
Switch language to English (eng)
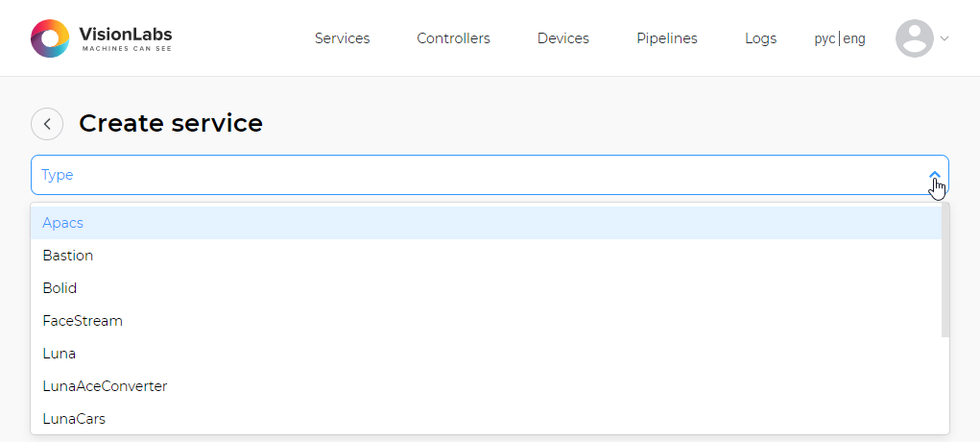tap(854, 39)
